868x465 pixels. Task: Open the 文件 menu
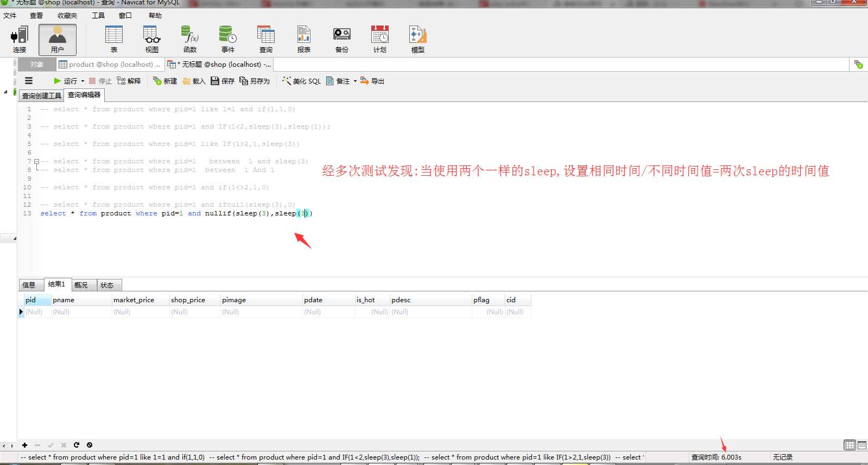click(x=10, y=15)
